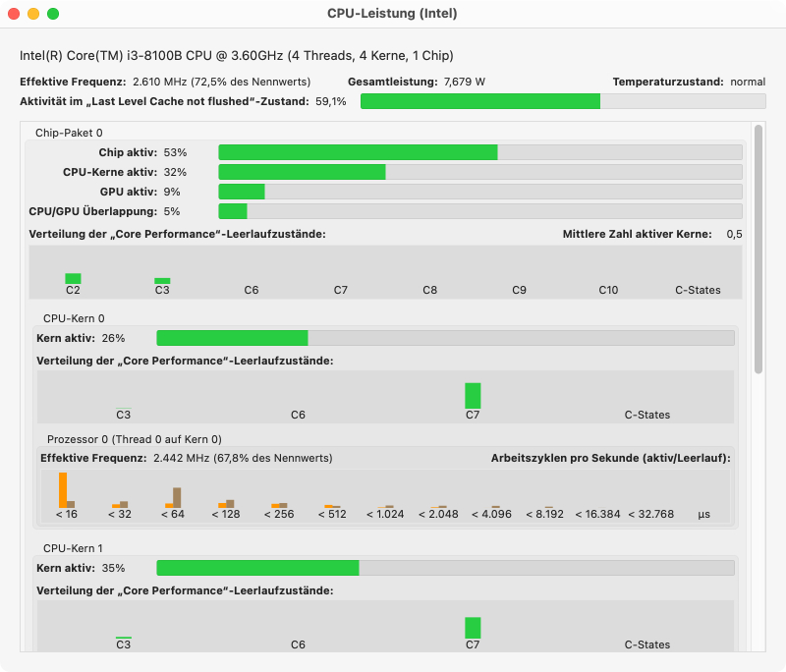Click the average active cores value 0,5
Viewport: 786px width, 672px height.
click(x=734, y=234)
